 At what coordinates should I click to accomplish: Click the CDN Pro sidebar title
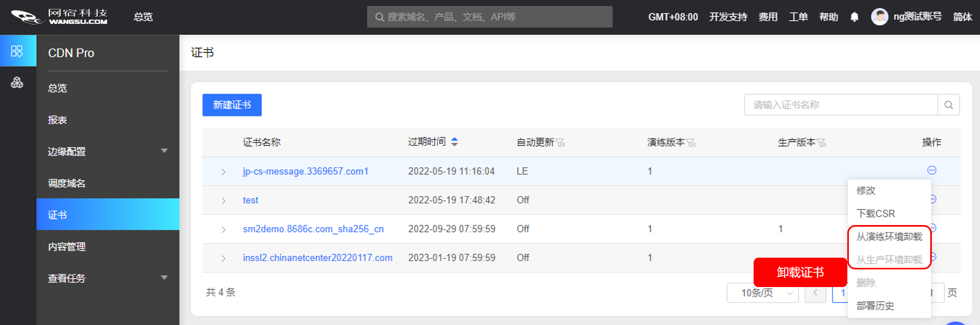coord(71,53)
